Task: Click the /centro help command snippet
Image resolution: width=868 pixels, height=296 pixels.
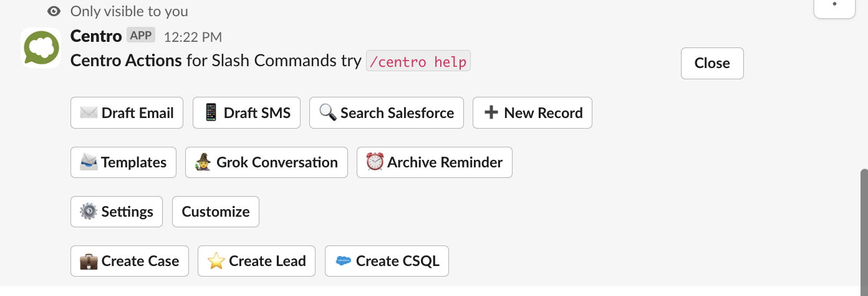Action: tap(418, 61)
